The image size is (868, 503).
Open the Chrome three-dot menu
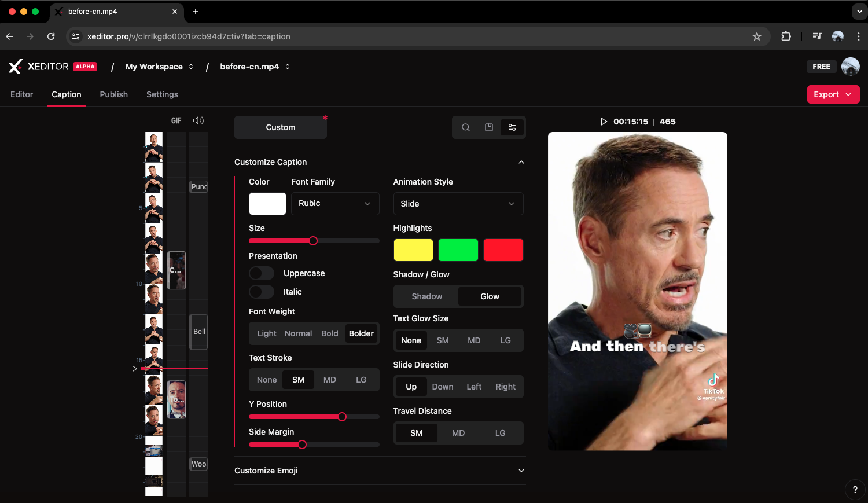[858, 36]
